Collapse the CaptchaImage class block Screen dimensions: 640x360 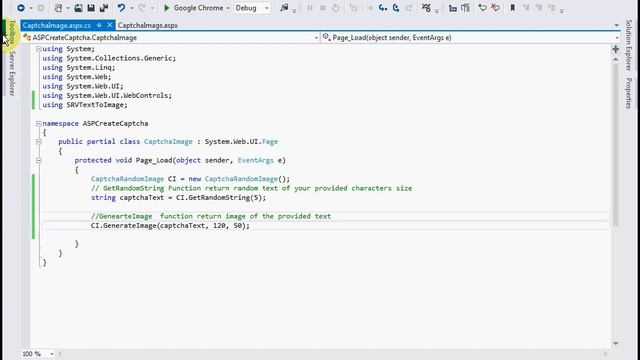[38, 142]
